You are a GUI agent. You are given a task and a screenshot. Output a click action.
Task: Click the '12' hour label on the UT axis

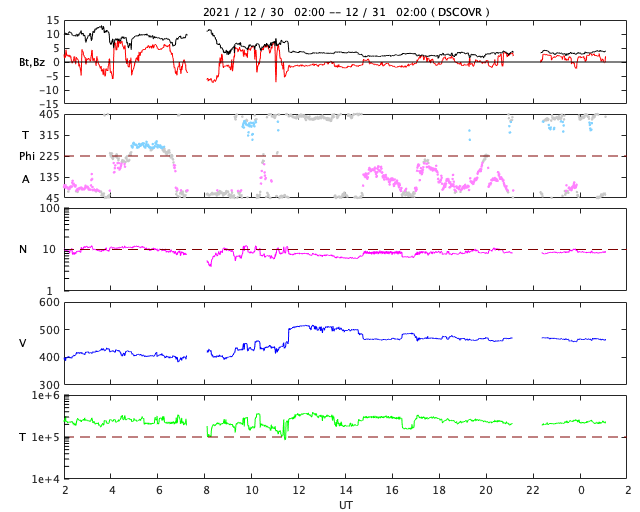(298, 490)
